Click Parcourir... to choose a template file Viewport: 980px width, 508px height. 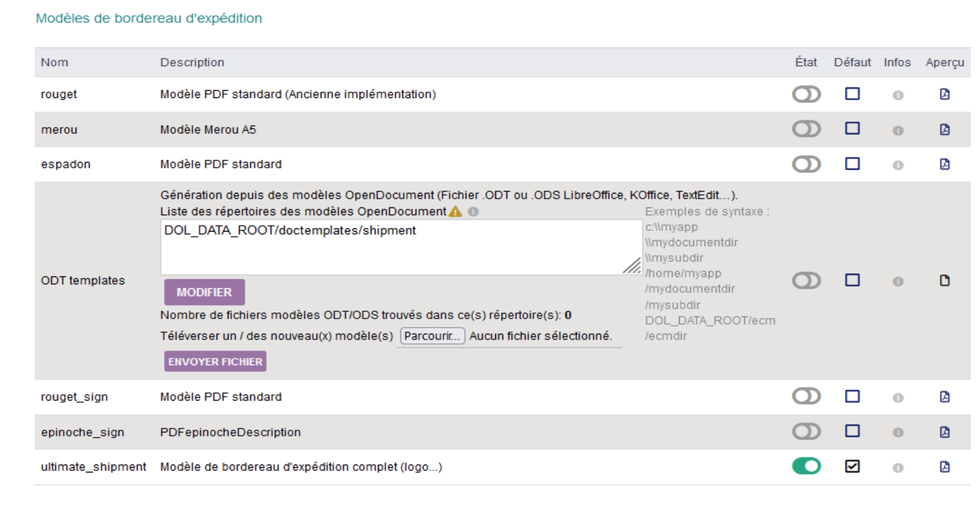[433, 336]
